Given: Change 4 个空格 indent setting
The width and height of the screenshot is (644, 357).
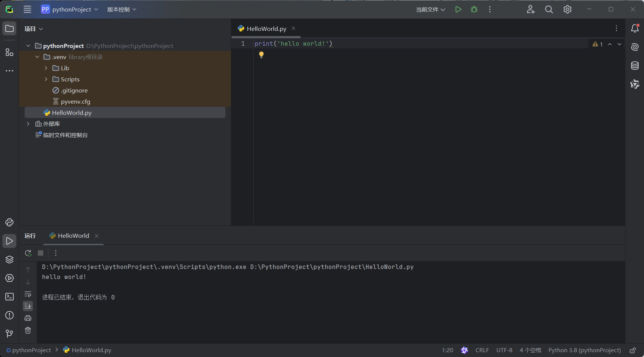Looking at the screenshot, I should [x=531, y=350].
